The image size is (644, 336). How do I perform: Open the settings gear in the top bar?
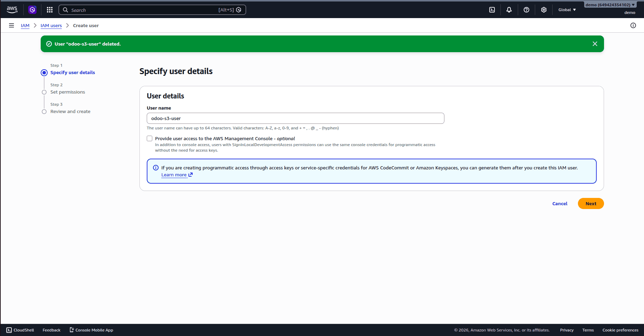pyautogui.click(x=544, y=10)
